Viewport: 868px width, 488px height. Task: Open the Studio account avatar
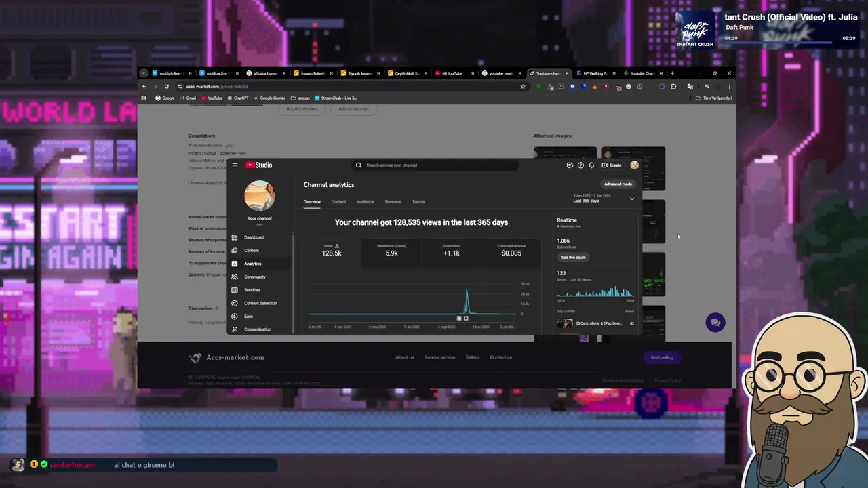point(634,165)
